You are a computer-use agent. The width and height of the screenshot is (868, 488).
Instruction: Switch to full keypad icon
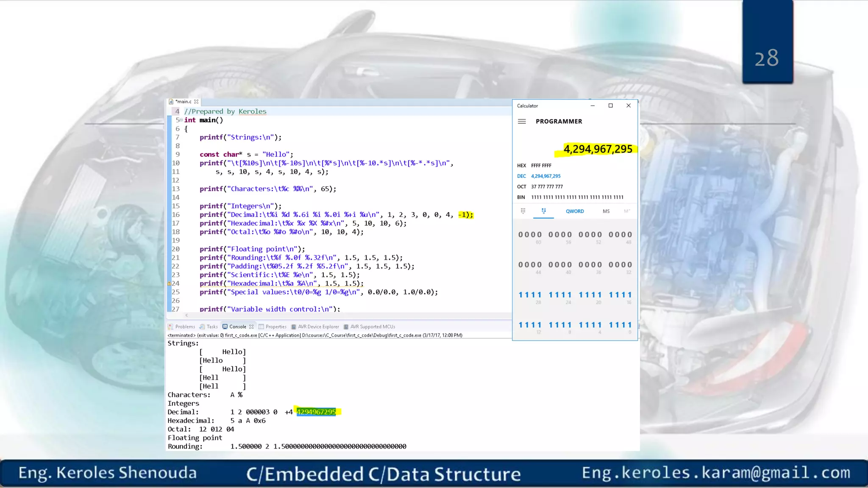[x=523, y=211]
